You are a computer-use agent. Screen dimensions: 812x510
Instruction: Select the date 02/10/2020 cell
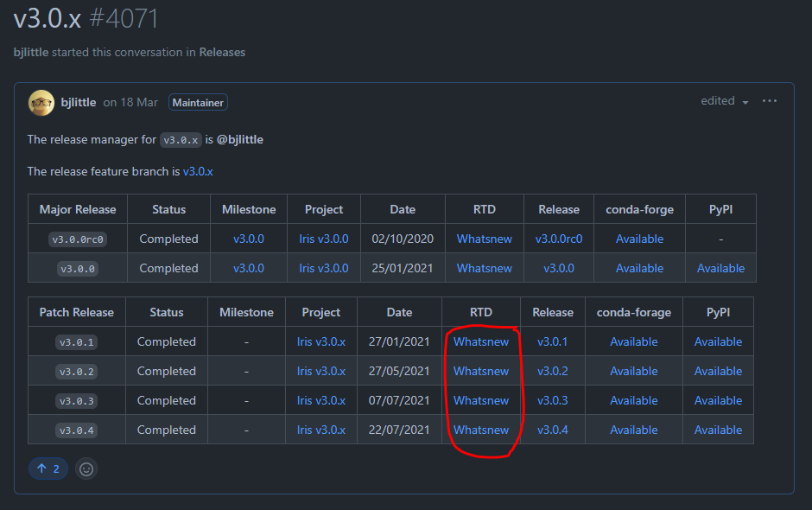tap(403, 239)
